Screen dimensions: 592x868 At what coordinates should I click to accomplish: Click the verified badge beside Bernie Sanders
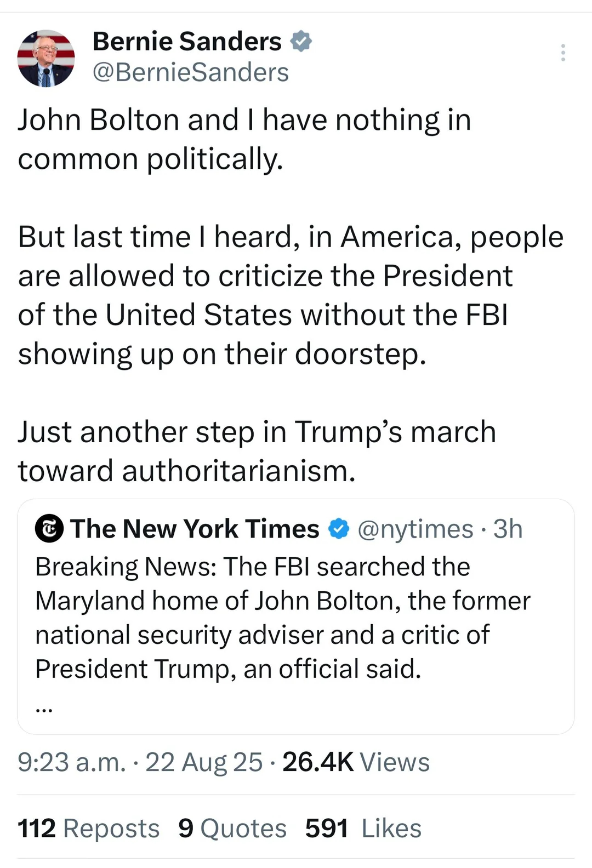pos(301,42)
